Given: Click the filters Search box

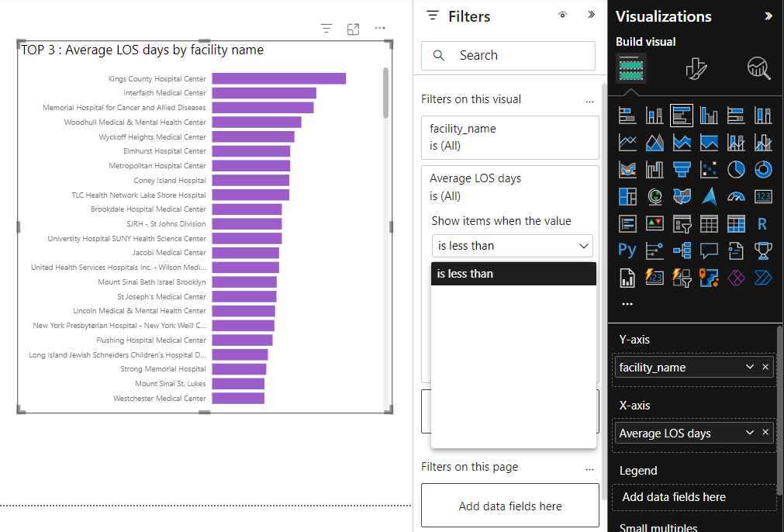Looking at the screenshot, I should coord(508,56).
